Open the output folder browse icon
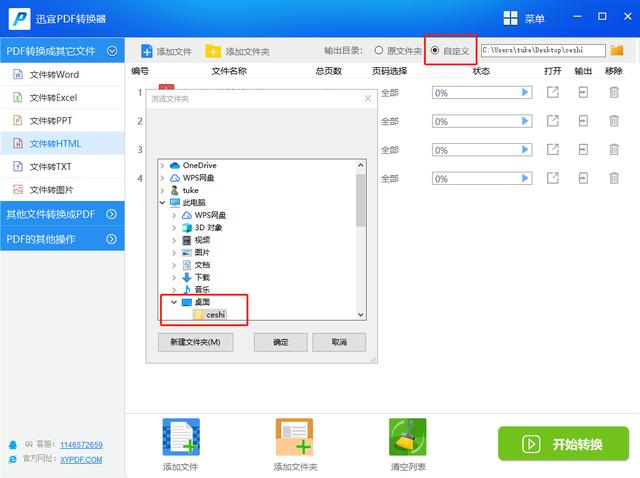640x478 pixels. coord(617,51)
